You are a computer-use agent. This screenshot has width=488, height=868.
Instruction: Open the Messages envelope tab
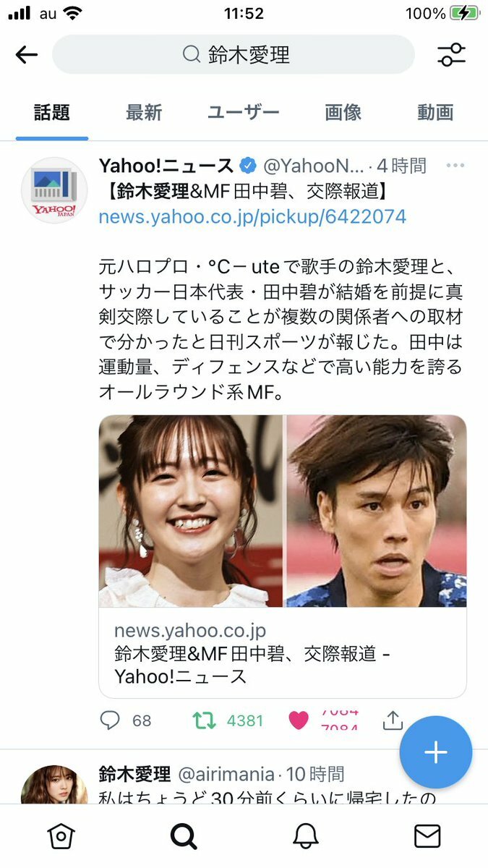[x=427, y=836]
